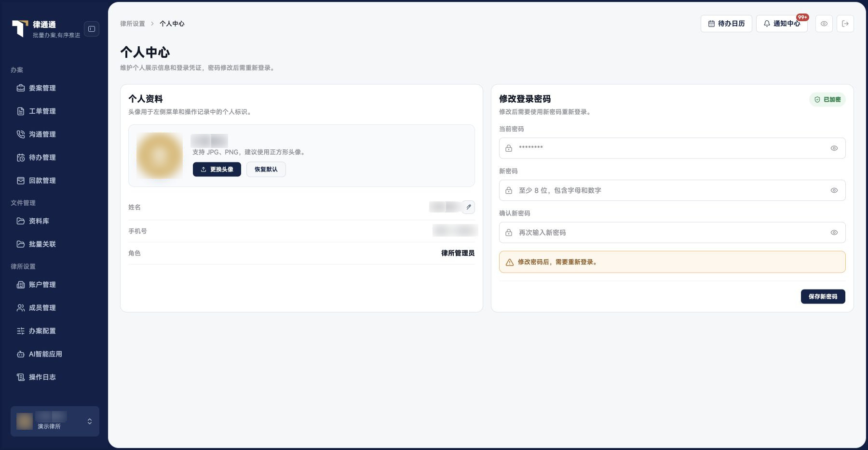Click the 手机号 label
The image size is (868, 450).
pyautogui.click(x=137, y=231)
